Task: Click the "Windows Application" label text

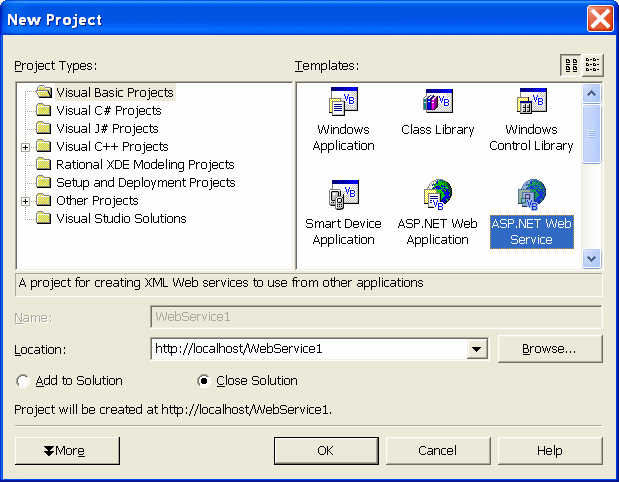Action: (x=343, y=137)
